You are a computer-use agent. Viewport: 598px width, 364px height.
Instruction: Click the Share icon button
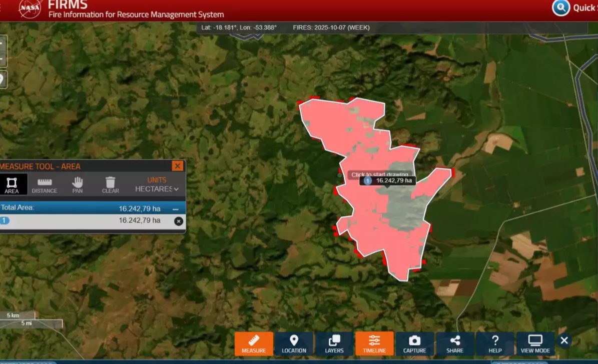(x=455, y=344)
